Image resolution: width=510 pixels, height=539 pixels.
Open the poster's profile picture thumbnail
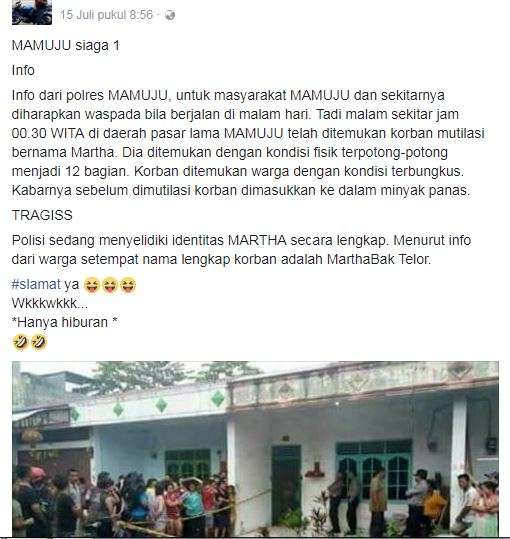coord(32,12)
